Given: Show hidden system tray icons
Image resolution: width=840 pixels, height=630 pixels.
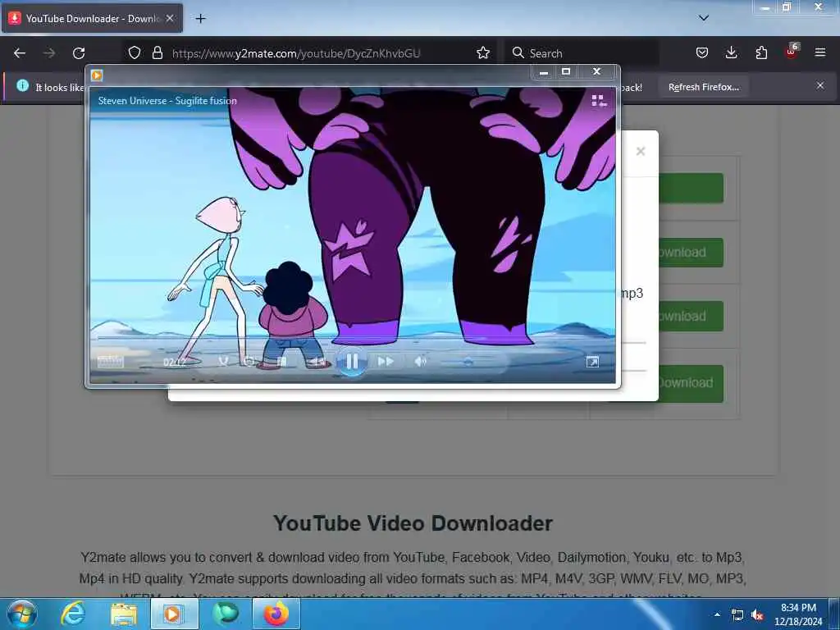Looking at the screenshot, I should [x=717, y=614].
